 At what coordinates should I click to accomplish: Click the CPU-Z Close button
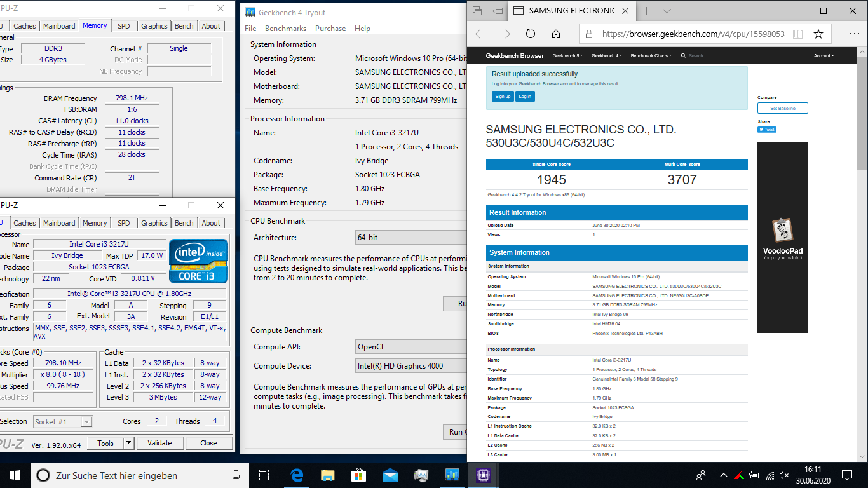[208, 443]
